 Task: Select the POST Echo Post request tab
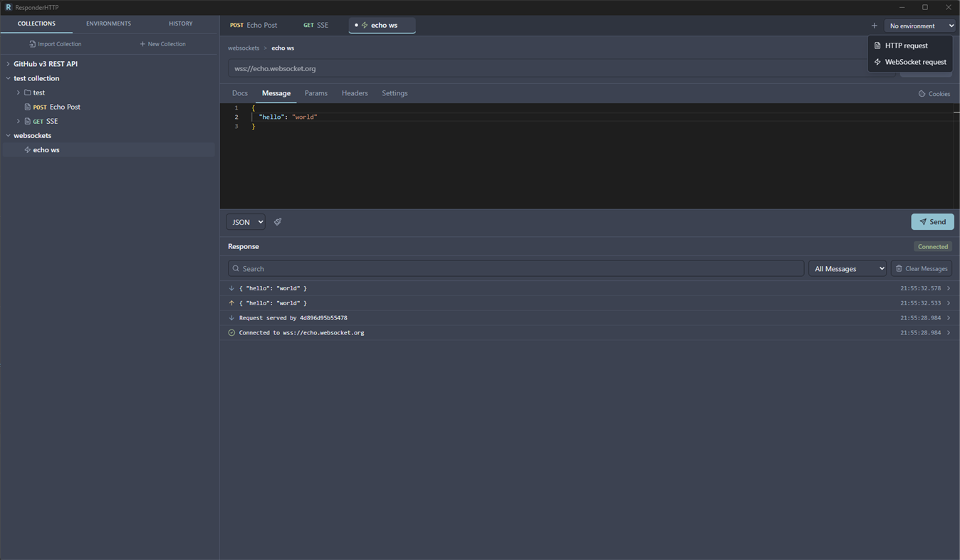[x=254, y=26]
